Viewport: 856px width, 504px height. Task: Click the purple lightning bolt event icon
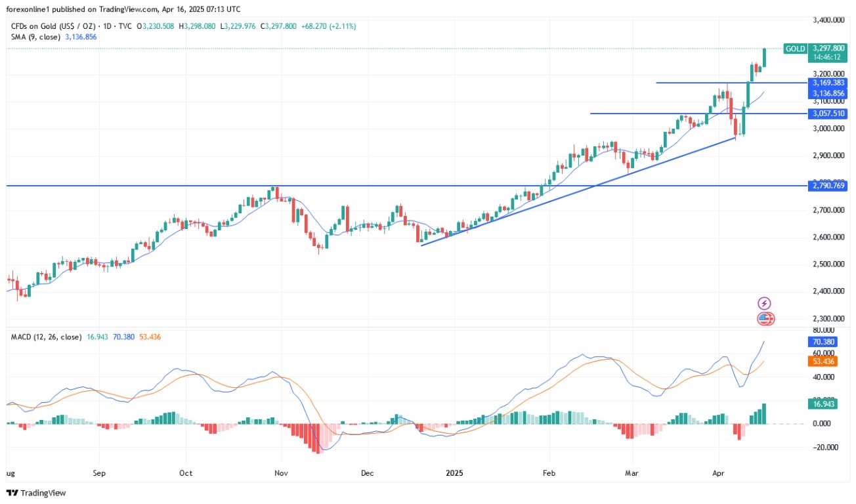(x=764, y=303)
